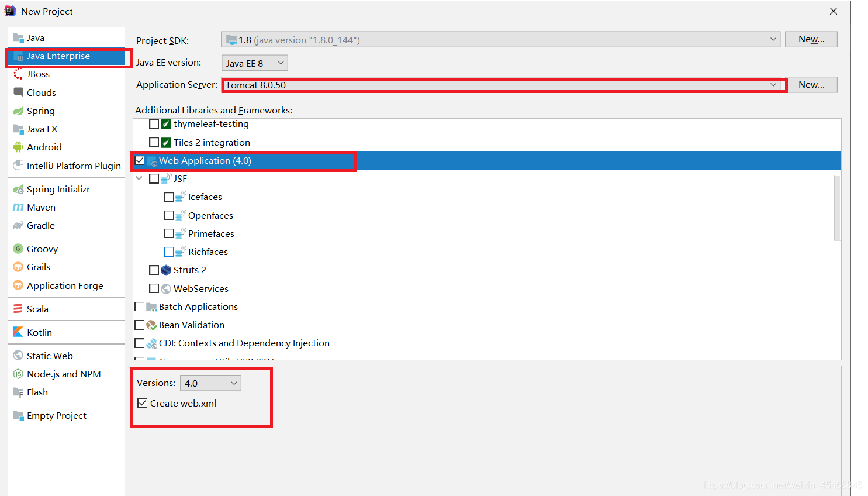
Task: Click the Richfaces label
Action: tap(208, 252)
